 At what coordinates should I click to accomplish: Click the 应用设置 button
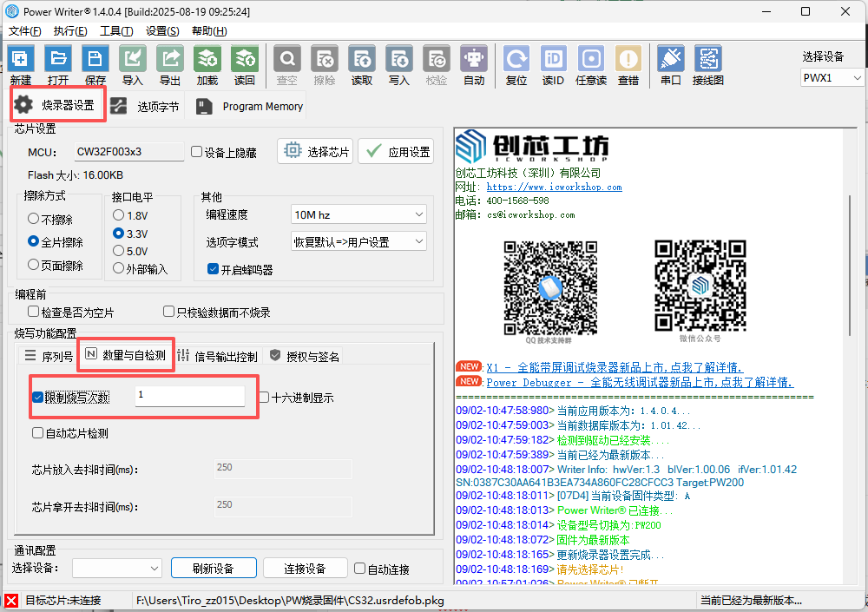tap(397, 151)
